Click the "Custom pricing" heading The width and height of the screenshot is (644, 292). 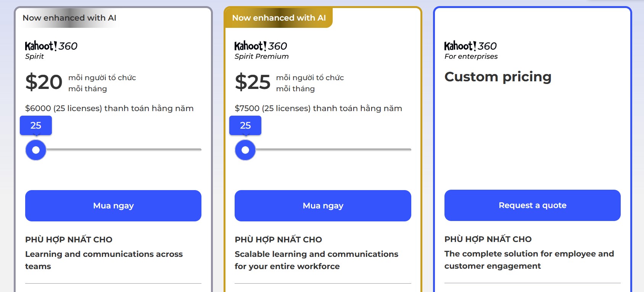tap(498, 77)
